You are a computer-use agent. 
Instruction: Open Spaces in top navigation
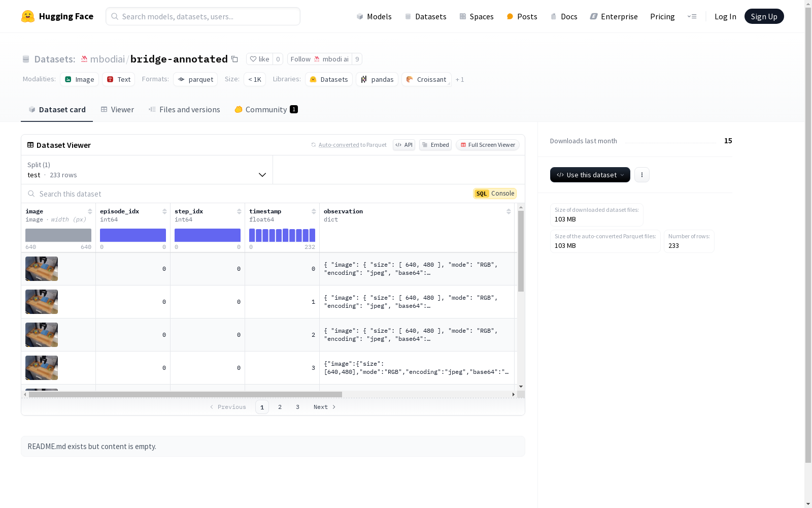pos(477,16)
